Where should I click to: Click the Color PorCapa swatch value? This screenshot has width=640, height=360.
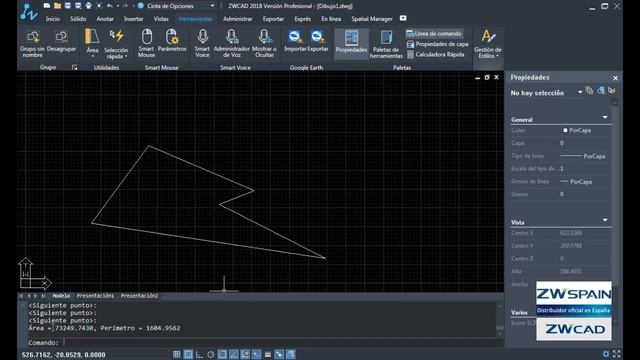[577, 130]
